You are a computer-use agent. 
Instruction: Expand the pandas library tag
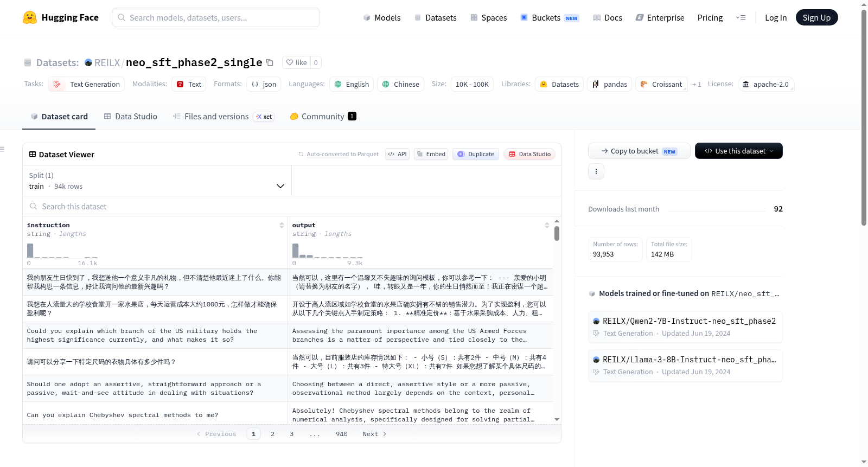609,84
